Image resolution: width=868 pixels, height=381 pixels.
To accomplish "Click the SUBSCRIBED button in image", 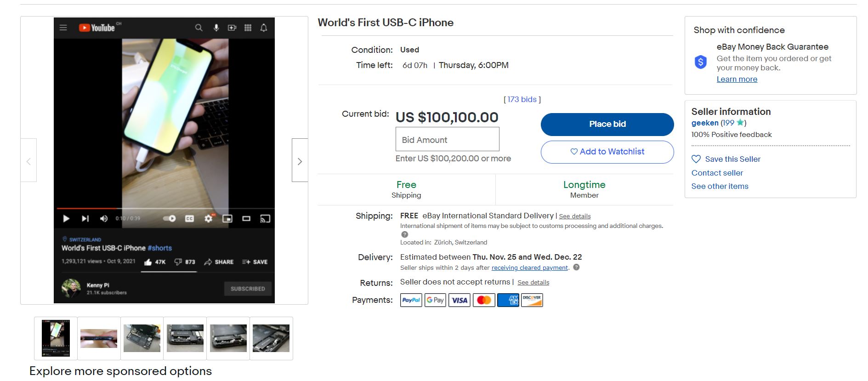I will tap(248, 289).
